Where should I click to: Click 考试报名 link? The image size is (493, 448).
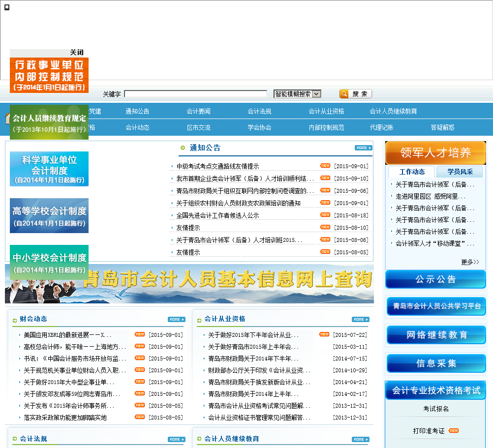tap(436, 409)
